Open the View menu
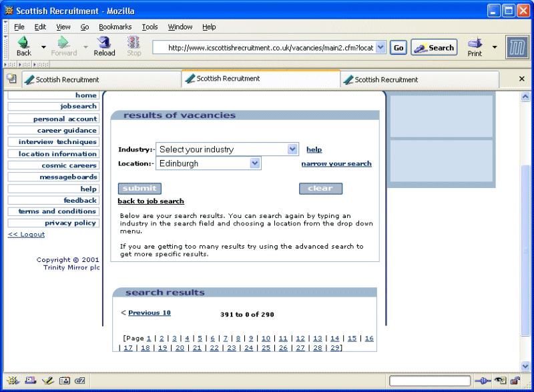The image size is (534, 392). tap(63, 27)
